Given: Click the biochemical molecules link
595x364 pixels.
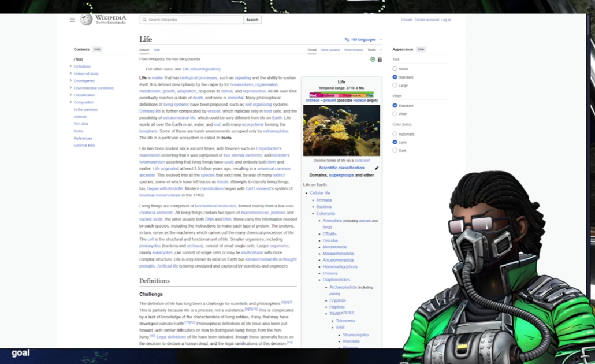Looking at the screenshot, I should pyautogui.click(x=215, y=206).
